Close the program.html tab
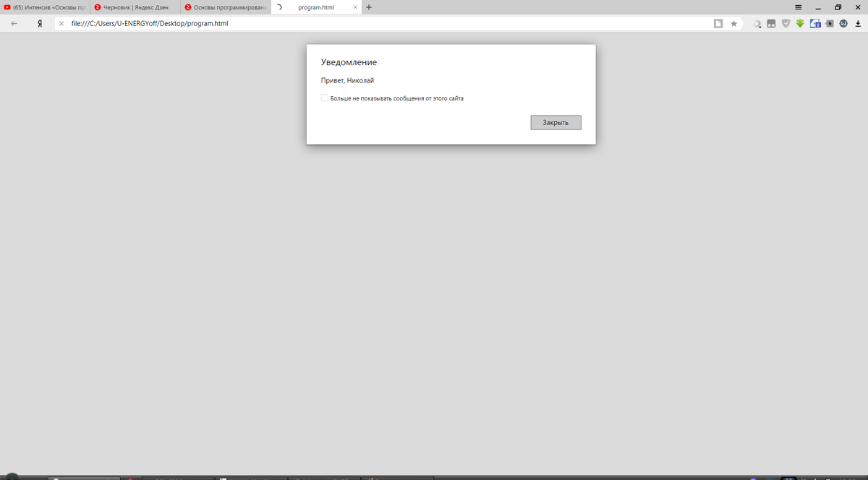Viewport: 868px width, 480px height. pyautogui.click(x=354, y=7)
